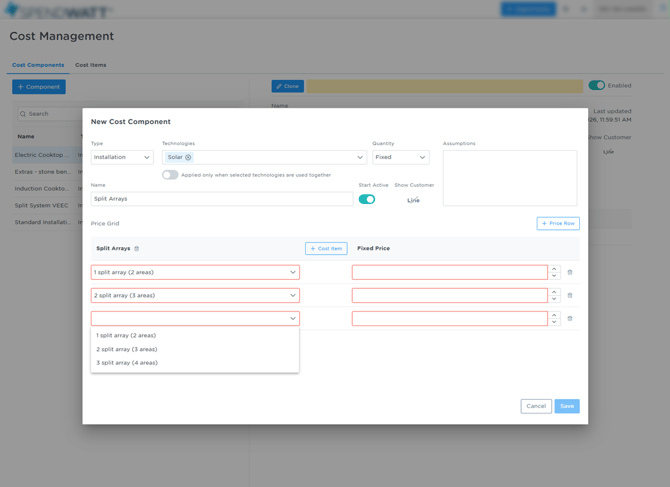Open the Quantity dropdown showing Fixed
Image resolution: width=670 pixels, height=487 pixels.
coord(400,157)
